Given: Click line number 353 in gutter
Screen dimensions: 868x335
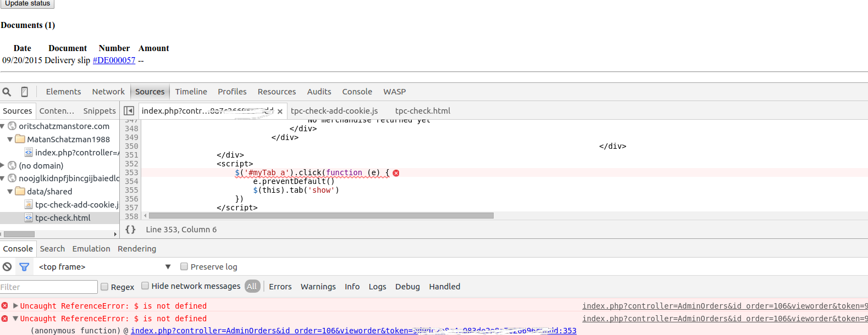Looking at the screenshot, I should click(x=131, y=172).
